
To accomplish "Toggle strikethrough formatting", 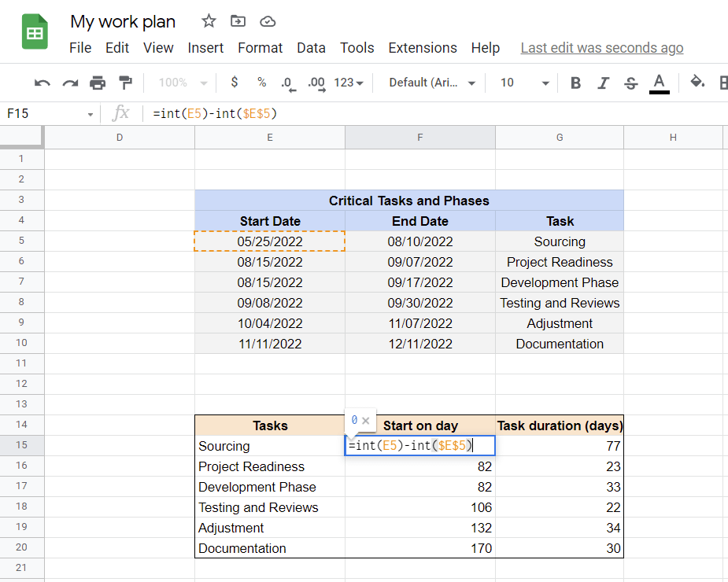I will point(630,82).
